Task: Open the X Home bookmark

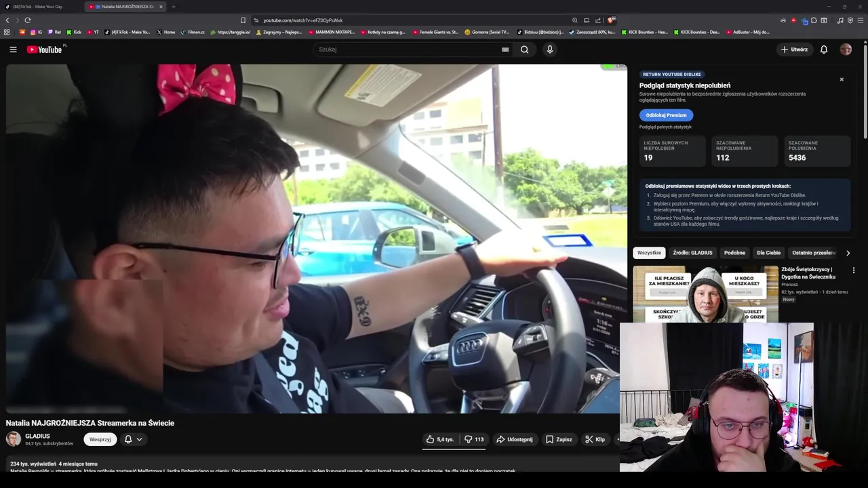Action: pos(165,32)
